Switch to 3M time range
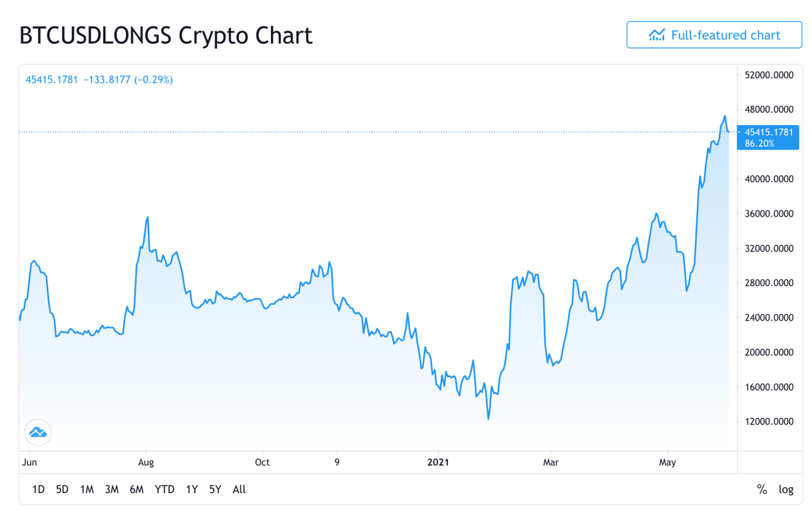Viewport: 812px width, 511px height. click(x=112, y=490)
